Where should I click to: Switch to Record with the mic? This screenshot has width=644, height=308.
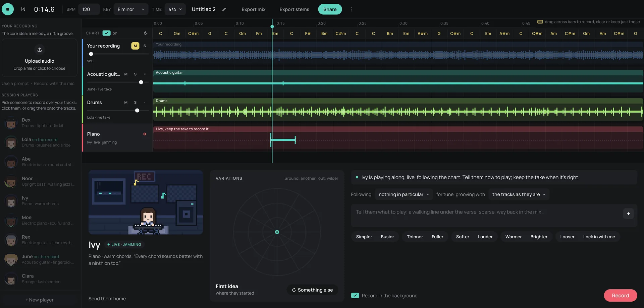point(54,83)
